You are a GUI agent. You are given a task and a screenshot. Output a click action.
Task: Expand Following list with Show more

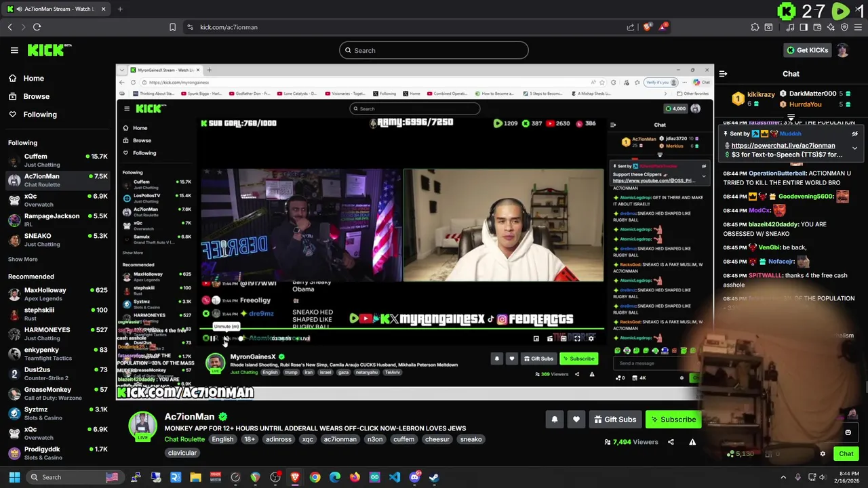(x=22, y=259)
